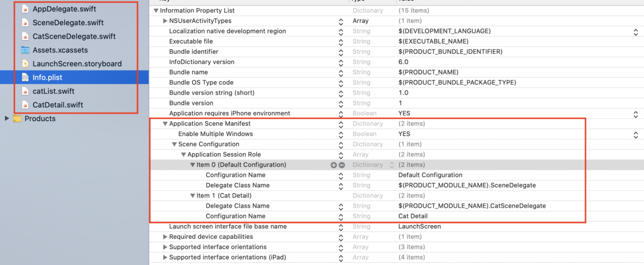Click the "YES" value for Enable Multiple Windows
644x265 pixels.
(404, 134)
